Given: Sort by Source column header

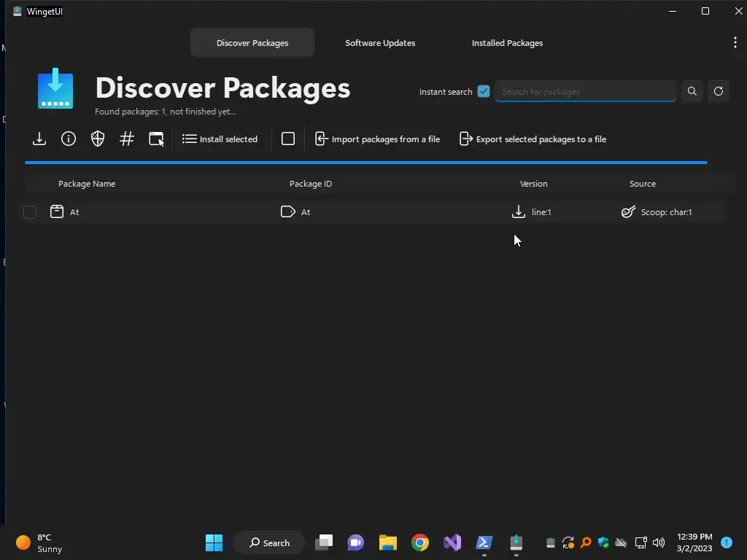Looking at the screenshot, I should (x=642, y=184).
